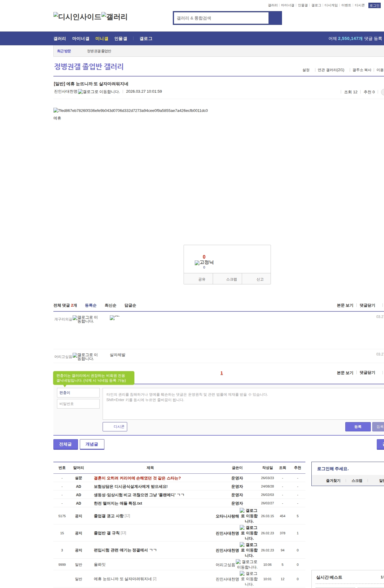Click the 최근방문 label
The width and height of the screenshot is (384, 588).
point(64,51)
